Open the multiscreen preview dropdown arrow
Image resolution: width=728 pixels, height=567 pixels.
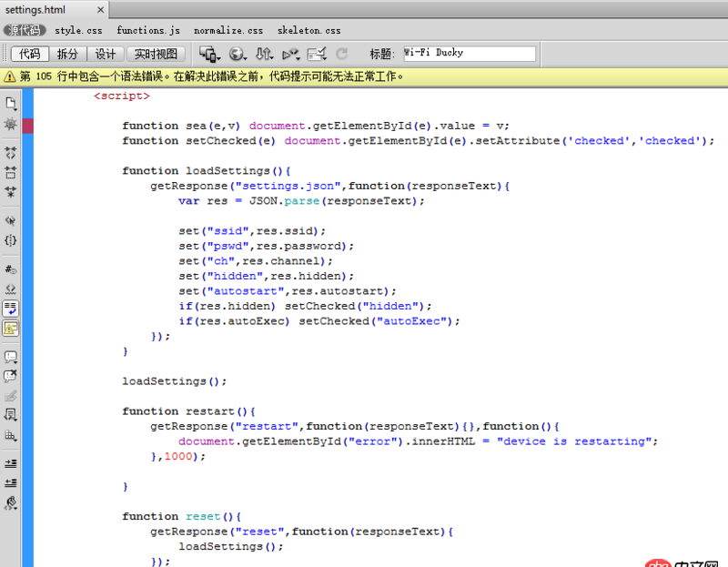tap(218, 58)
